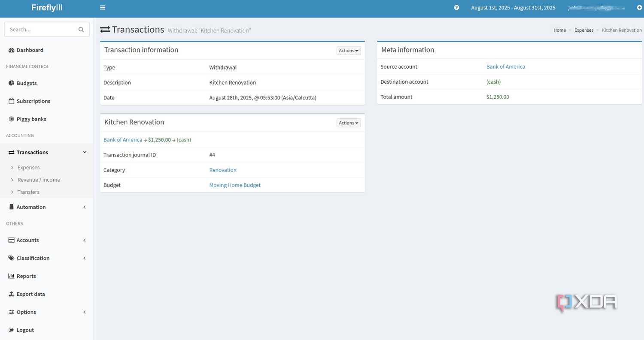Image resolution: width=644 pixels, height=340 pixels.
Task: Click the Dashboard gauge icon
Action: tap(12, 50)
